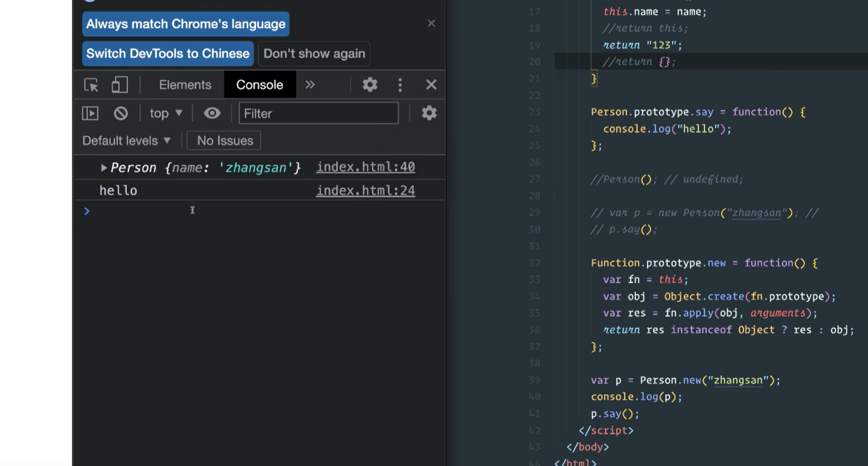Image resolution: width=868 pixels, height=466 pixels.
Task: Click Always match Chrome's language button
Action: 186,24
